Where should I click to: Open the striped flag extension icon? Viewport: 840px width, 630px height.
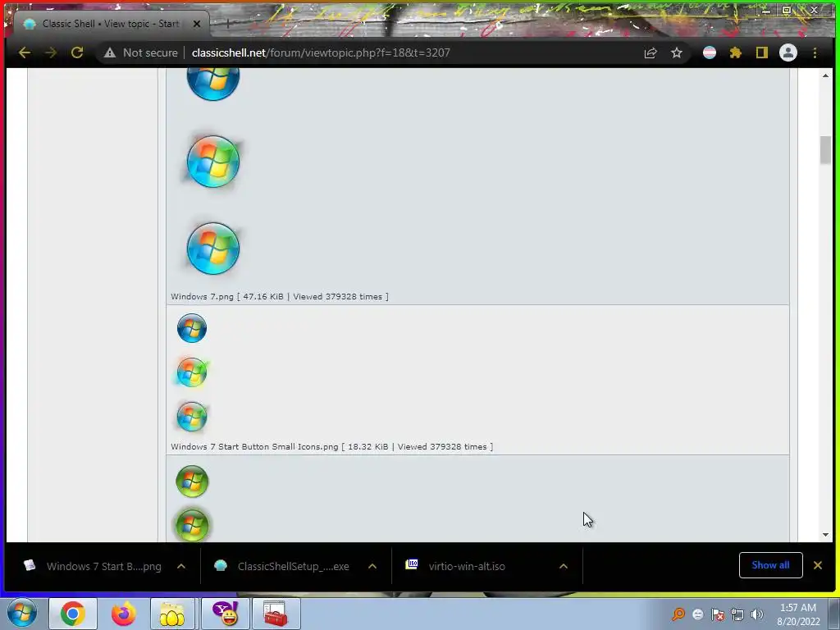(710, 52)
